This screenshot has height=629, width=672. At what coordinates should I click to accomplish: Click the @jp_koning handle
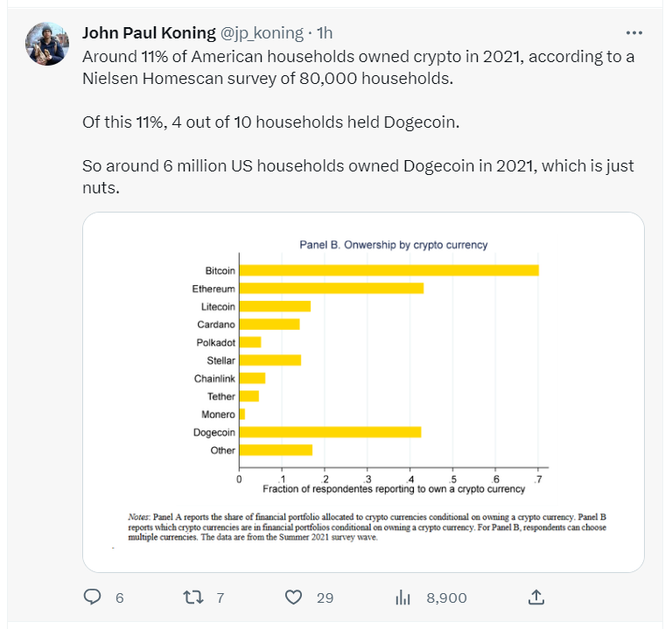click(261, 33)
